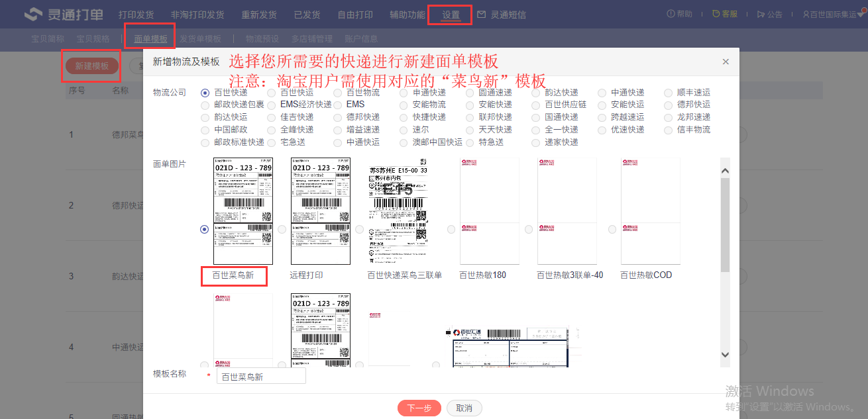Pick the 远程打印 template image
868x419 pixels.
pos(320,210)
